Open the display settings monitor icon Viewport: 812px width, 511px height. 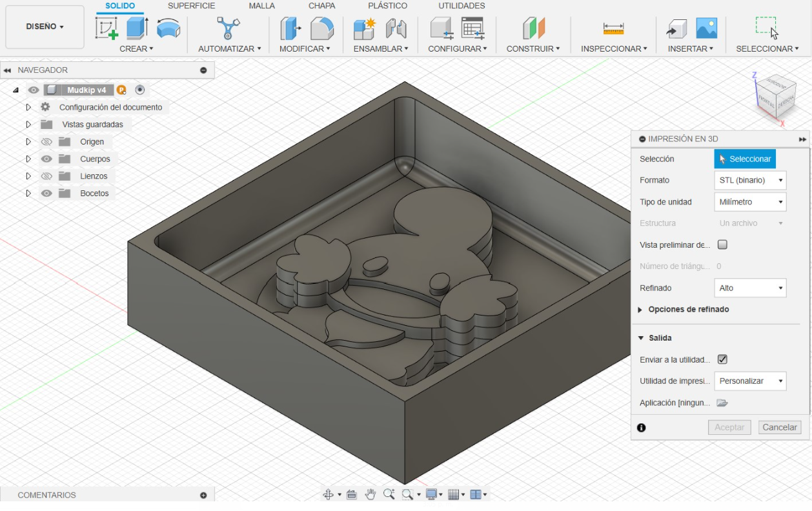pyautogui.click(x=431, y=494)
